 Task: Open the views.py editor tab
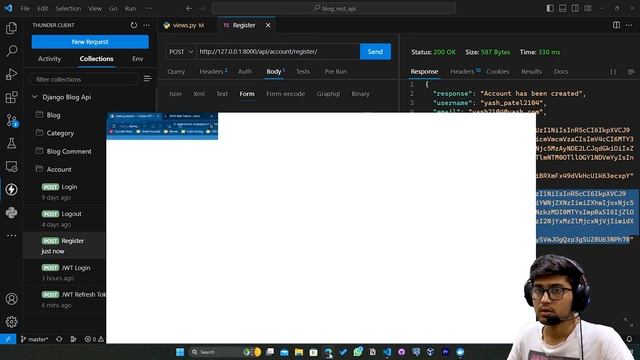pos(184,25)
